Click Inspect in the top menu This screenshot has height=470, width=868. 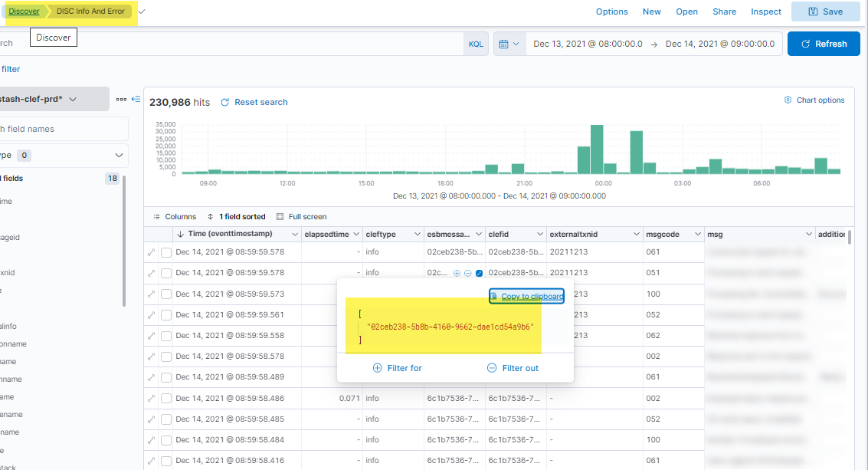765,12
